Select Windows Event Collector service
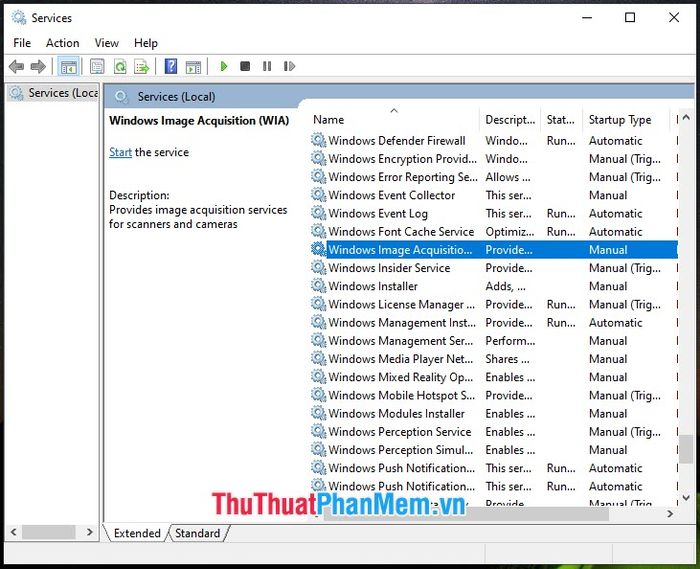The width and height of the screenshot is (700, 569). point(493,195)
